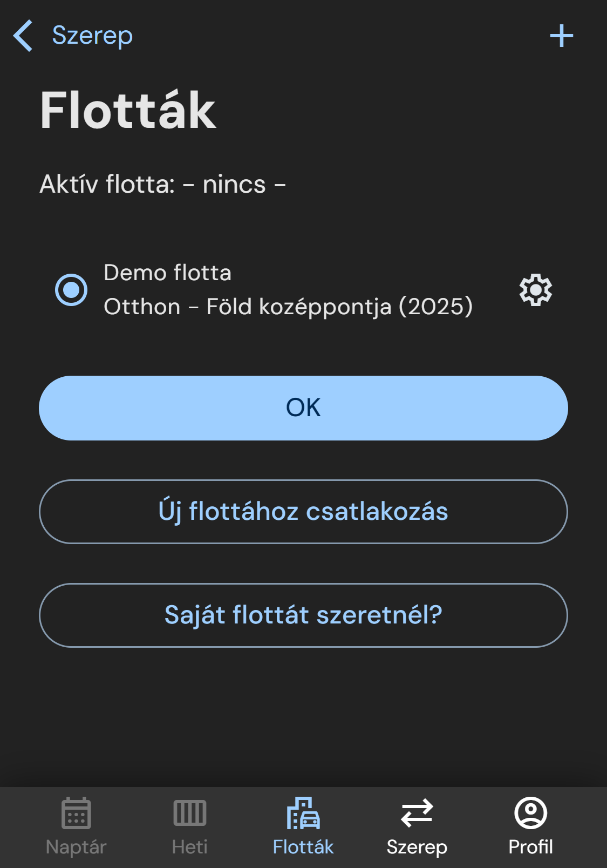Tap the Flották building-car icon
Screen dimensions: 607x868
303,812
